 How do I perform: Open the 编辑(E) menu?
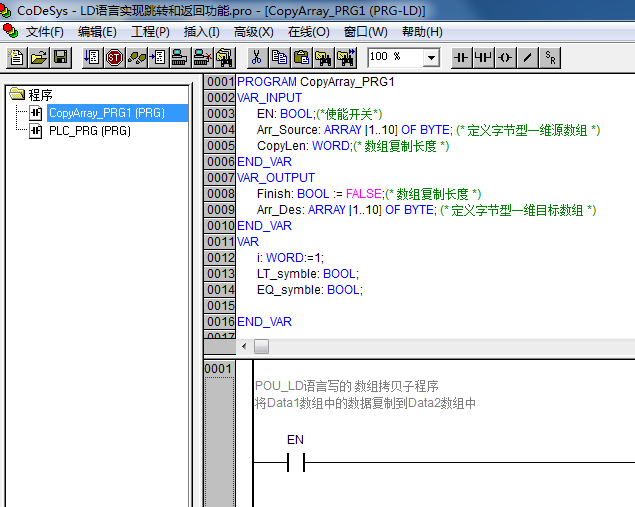[x=97, y=32]
